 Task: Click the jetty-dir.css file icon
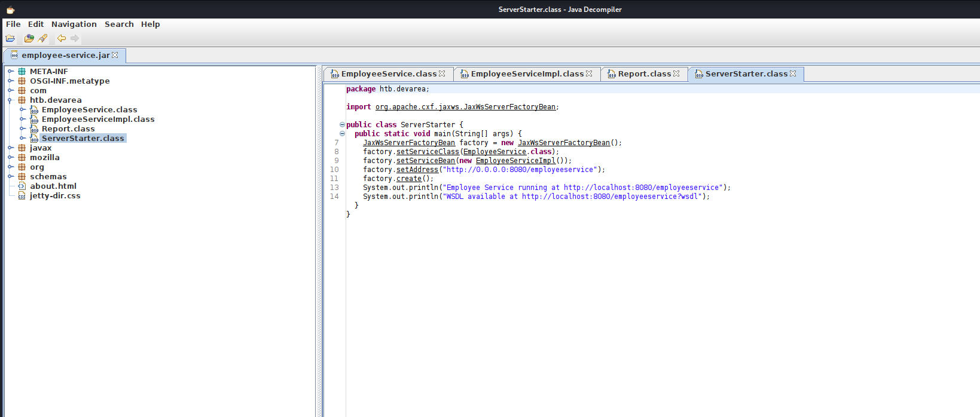click(x=22, y=196)
